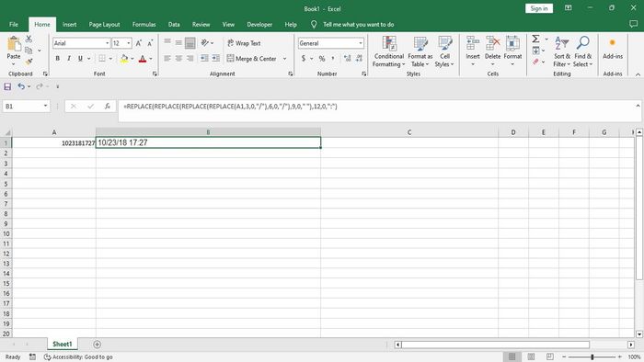The width and height of the screenshot is (644, 362).
Task: Click the Tell me what you want search box
Action: [x=358, y=25]
